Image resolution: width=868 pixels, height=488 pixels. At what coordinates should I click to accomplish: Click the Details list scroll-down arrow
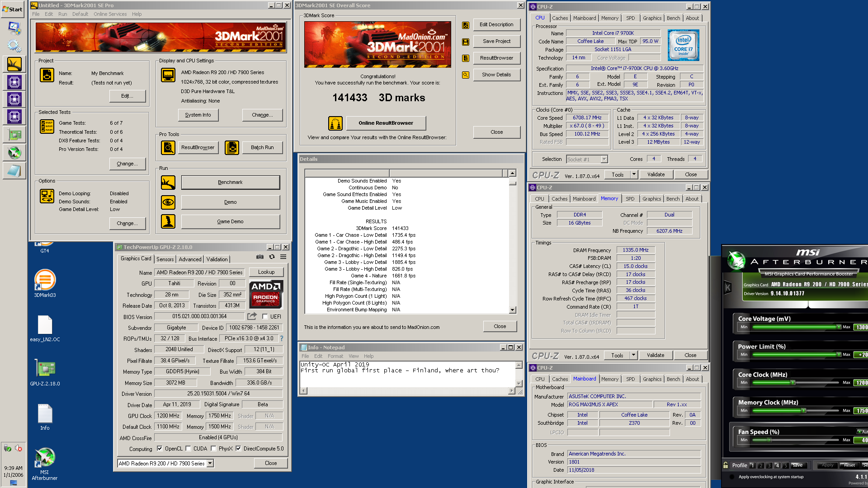click(512, 310)
